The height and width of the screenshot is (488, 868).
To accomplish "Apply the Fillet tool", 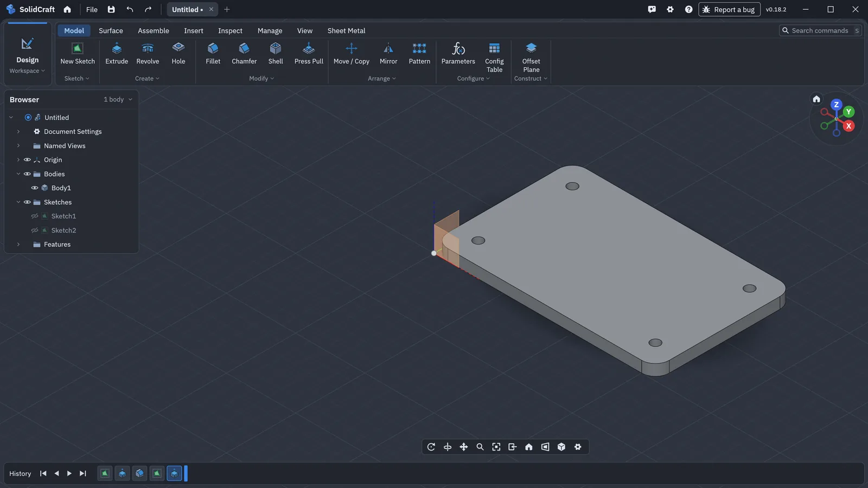I will 213,54.
